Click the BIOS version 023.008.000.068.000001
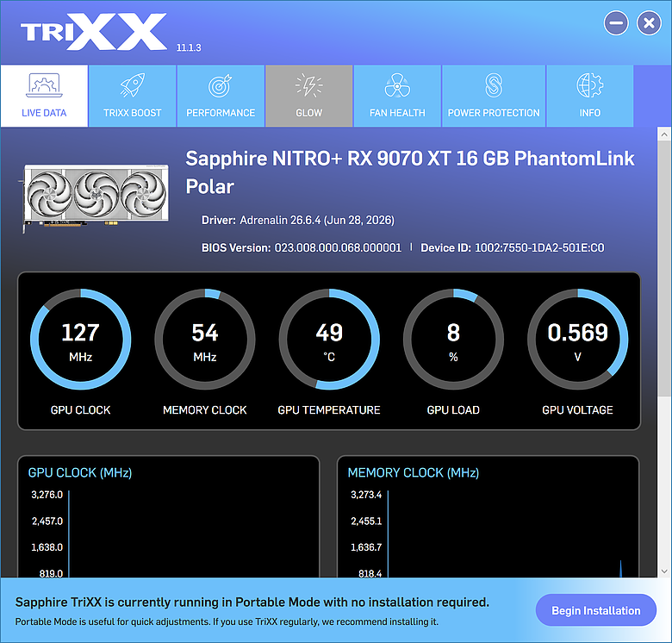672x643 pixels. point(338,247)
